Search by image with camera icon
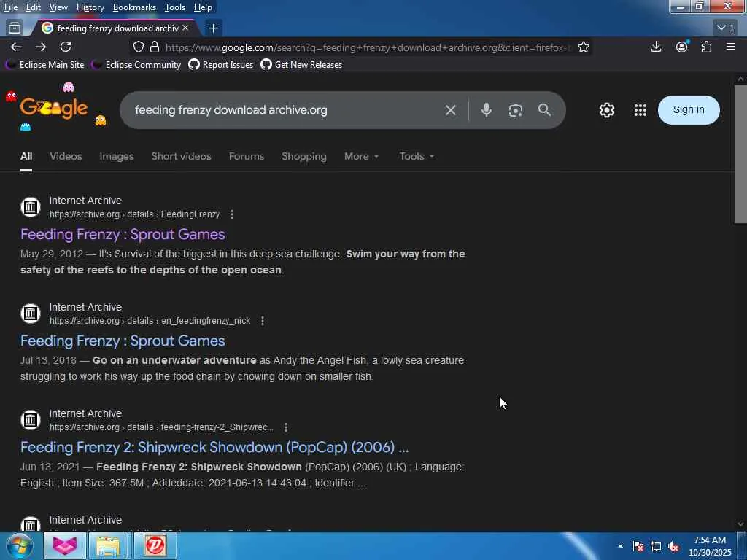This screenshot has width=747, height=560. pos(516,111)
